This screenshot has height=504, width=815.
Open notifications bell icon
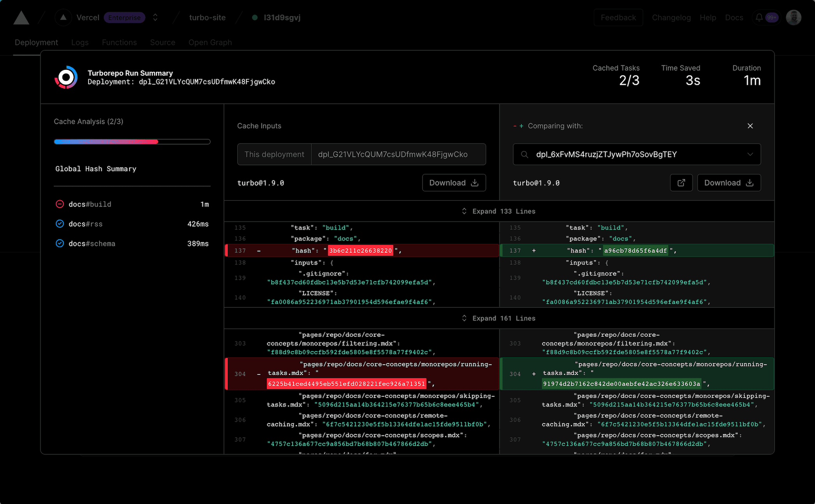point(759,18)
